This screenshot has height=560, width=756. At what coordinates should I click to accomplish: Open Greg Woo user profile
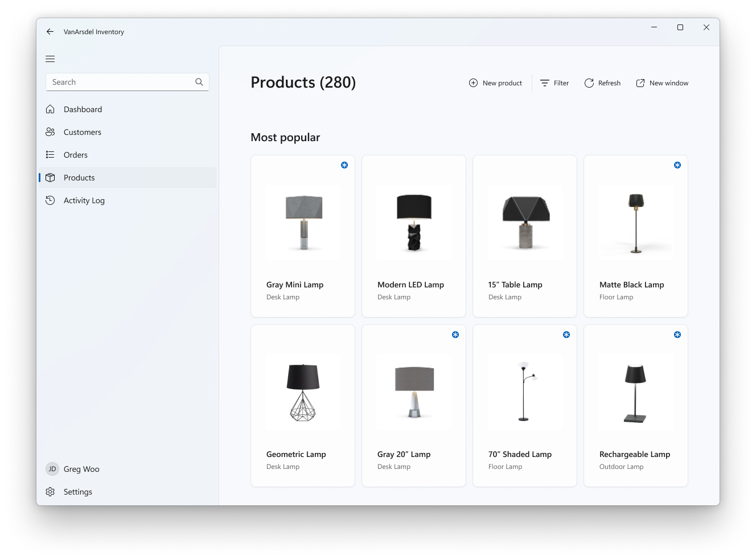coord(81,469)
